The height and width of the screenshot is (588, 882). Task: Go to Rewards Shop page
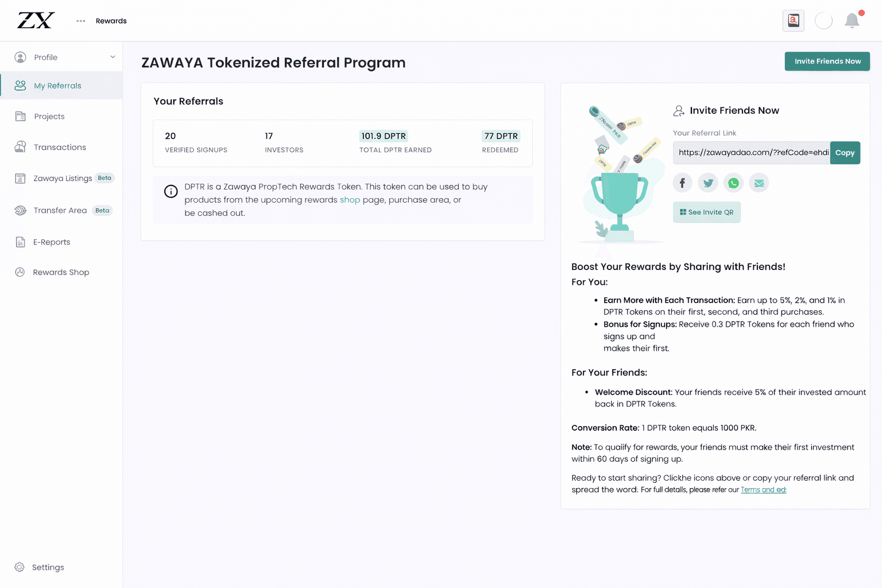pos(61,272)
